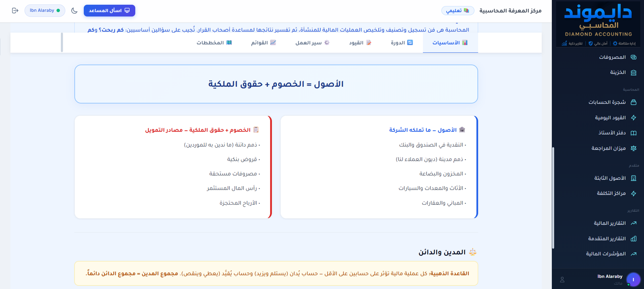Click the القاعدة الذهبية note box

point(276,273)
